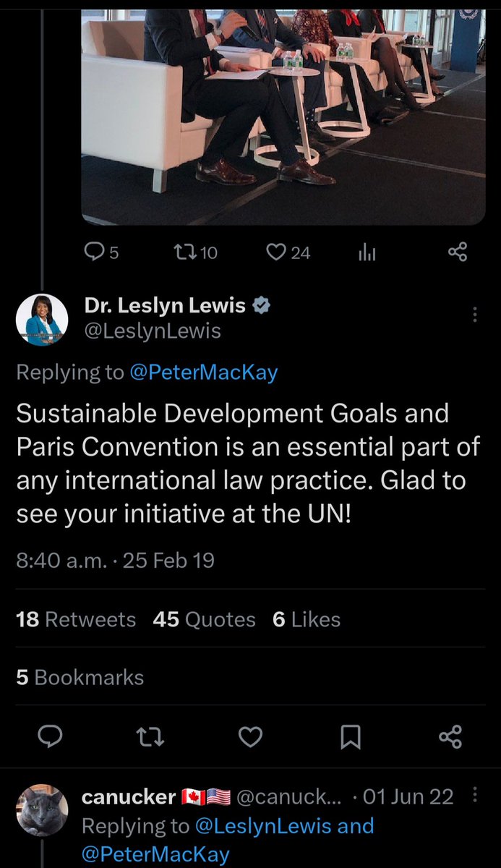View analytics of the photo tweet
Image resolution: width=501 pixels, height=868 pixels.
click(367, 252)
